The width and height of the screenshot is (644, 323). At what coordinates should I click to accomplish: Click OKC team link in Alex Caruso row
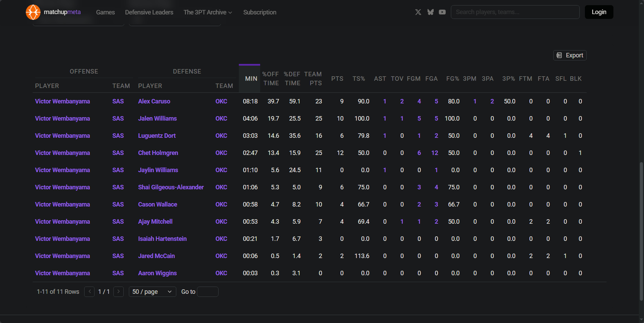(x=221, y=101)
